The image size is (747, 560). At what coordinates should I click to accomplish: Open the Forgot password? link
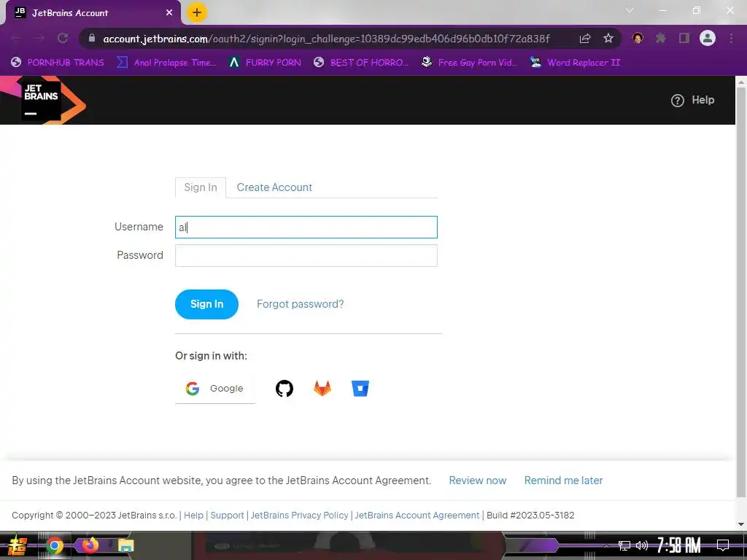pyautogui.click(x=300, y=304)
